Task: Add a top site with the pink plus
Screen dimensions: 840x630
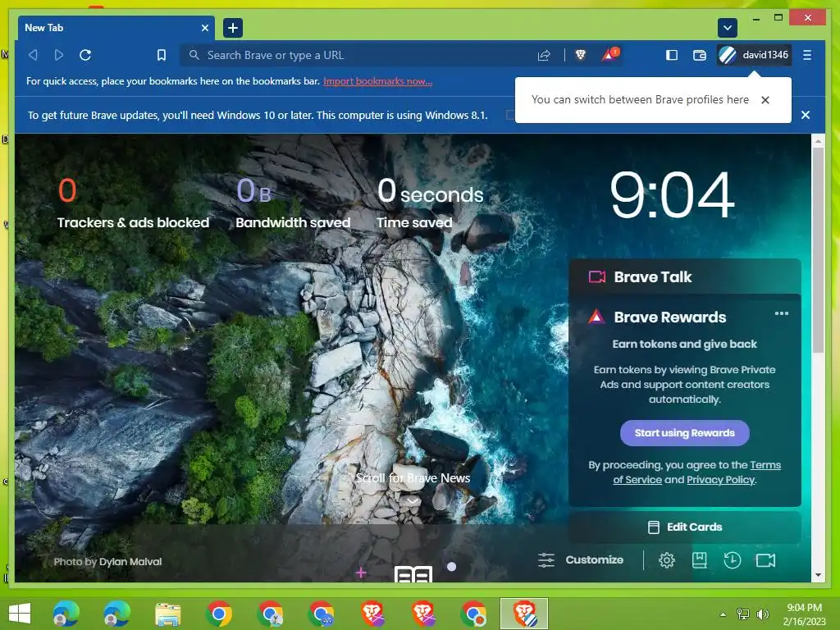Action: (361, 573)
